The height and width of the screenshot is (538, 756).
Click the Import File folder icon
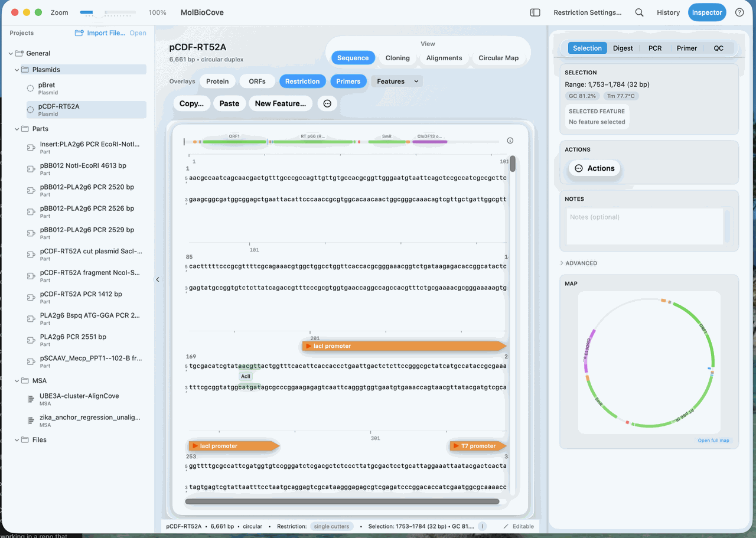pos(79,33)
